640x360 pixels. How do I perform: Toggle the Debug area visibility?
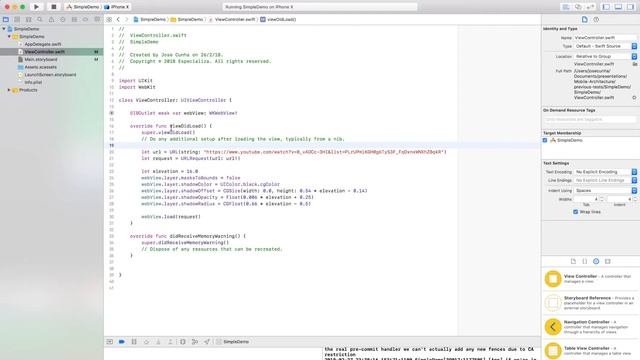(x=618, y=7)
